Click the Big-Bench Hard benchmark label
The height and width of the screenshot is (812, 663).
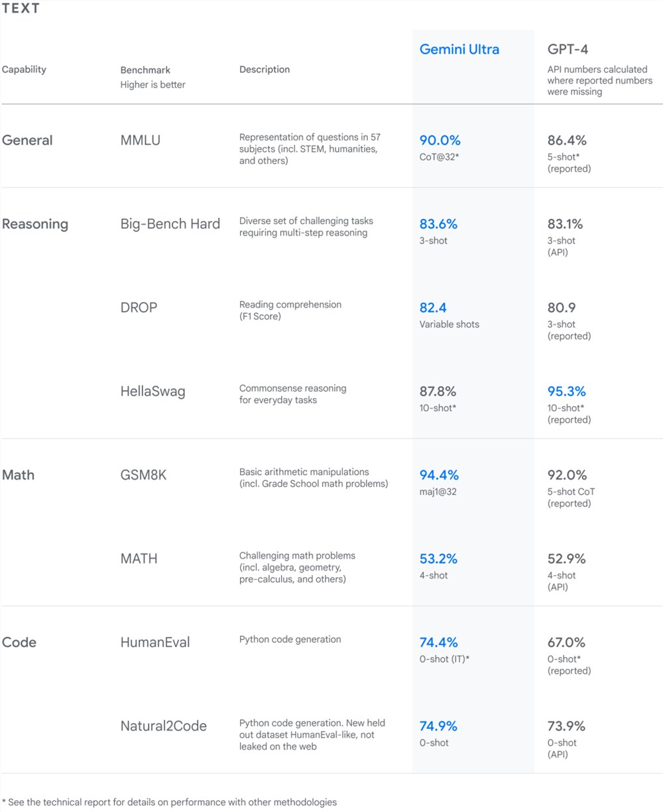tap(170, 224)
